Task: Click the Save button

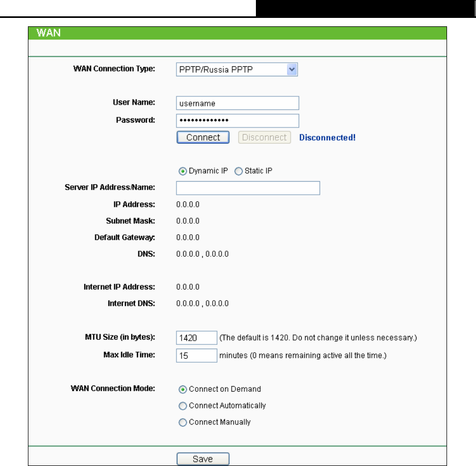Action: 203,459
